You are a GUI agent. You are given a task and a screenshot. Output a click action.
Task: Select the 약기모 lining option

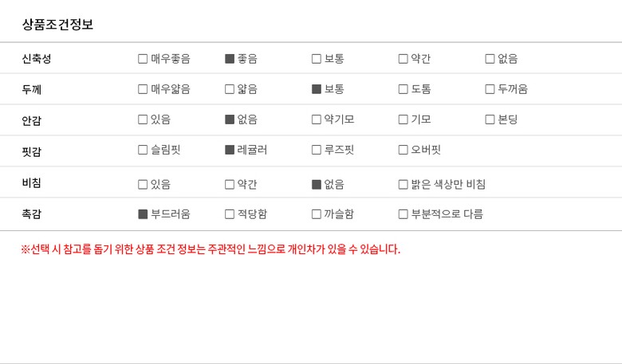[x=317, y=119]
